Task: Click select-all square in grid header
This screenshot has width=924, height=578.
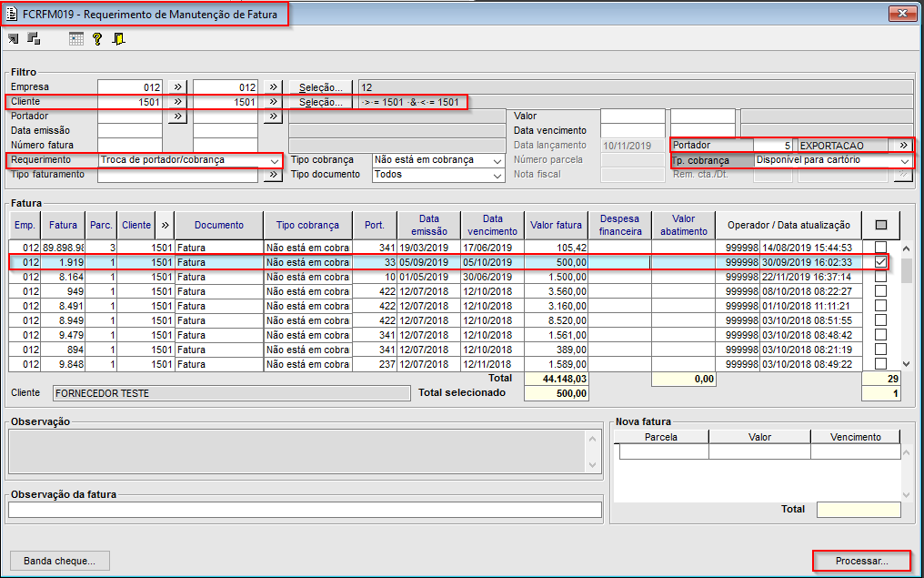Action: [x=881, y=225]
